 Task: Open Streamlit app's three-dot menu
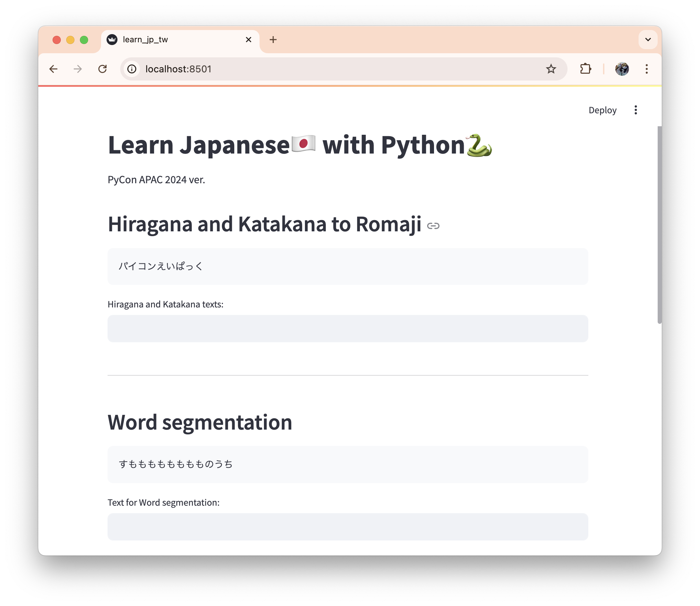point(635,110)
